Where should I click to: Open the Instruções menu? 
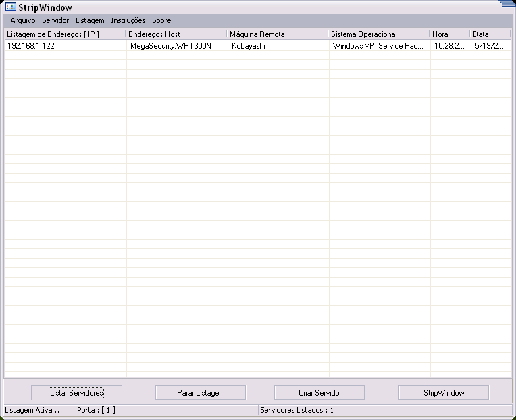pyautogui.click(x=128, y=21)
